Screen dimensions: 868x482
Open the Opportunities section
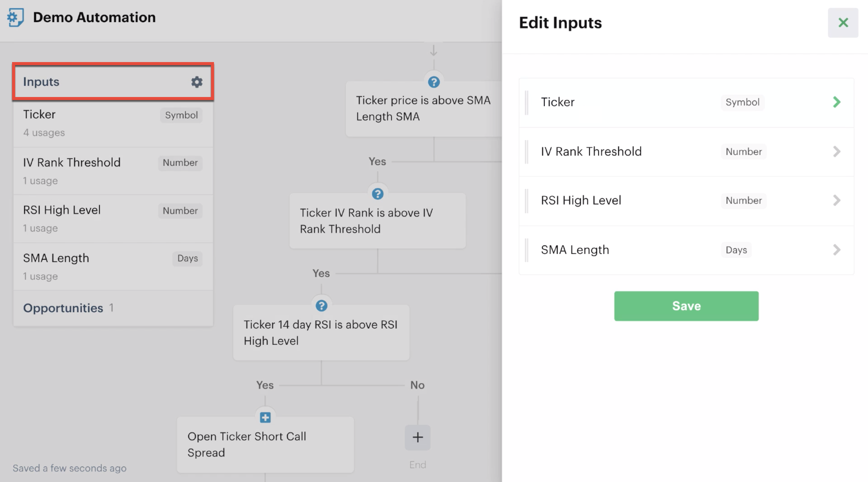(x=63, y=308)
